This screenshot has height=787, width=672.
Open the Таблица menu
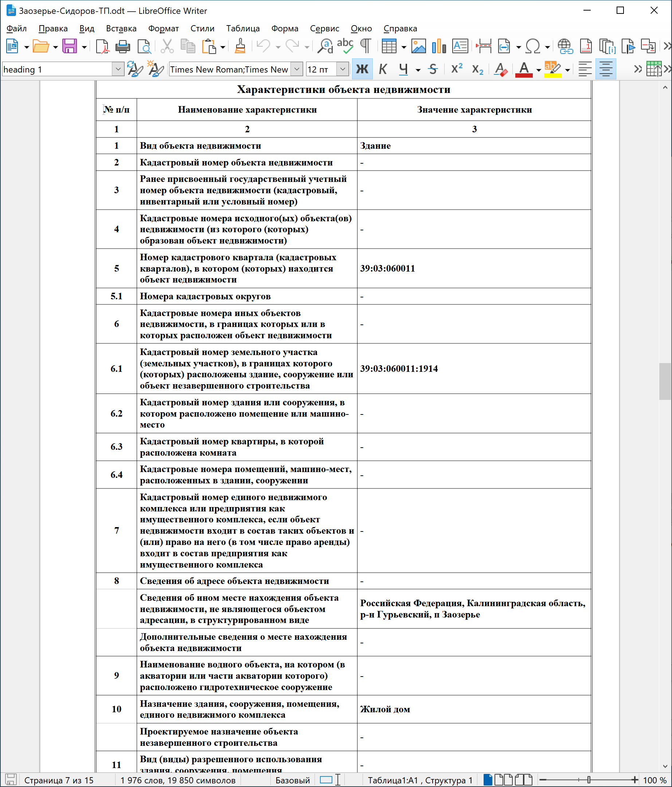click(243, 28)
